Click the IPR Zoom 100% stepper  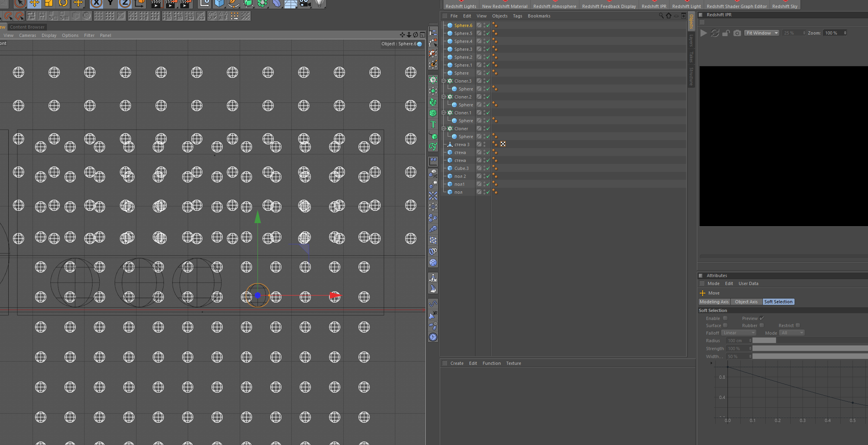[845, 33]
